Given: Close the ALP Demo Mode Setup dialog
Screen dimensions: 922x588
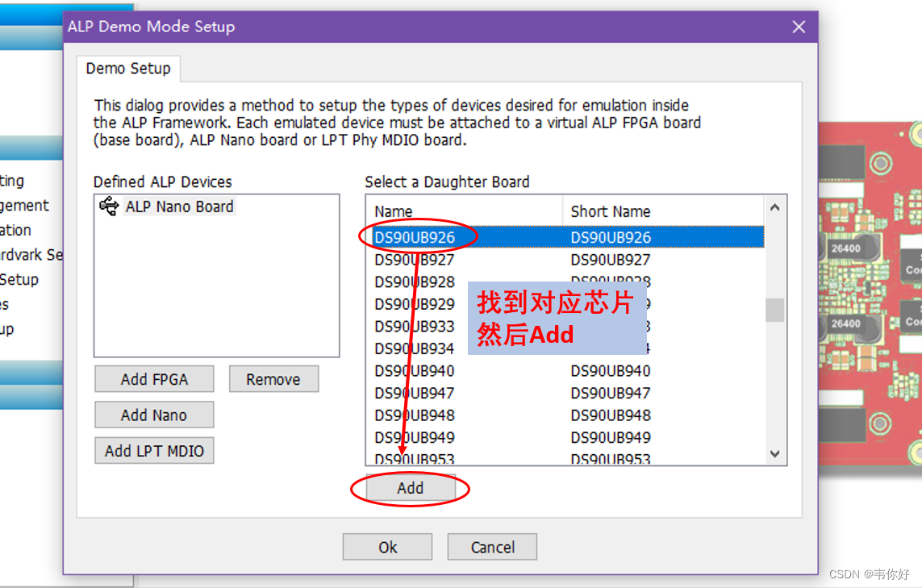Looking at the screenshot, I should (799, 27).
